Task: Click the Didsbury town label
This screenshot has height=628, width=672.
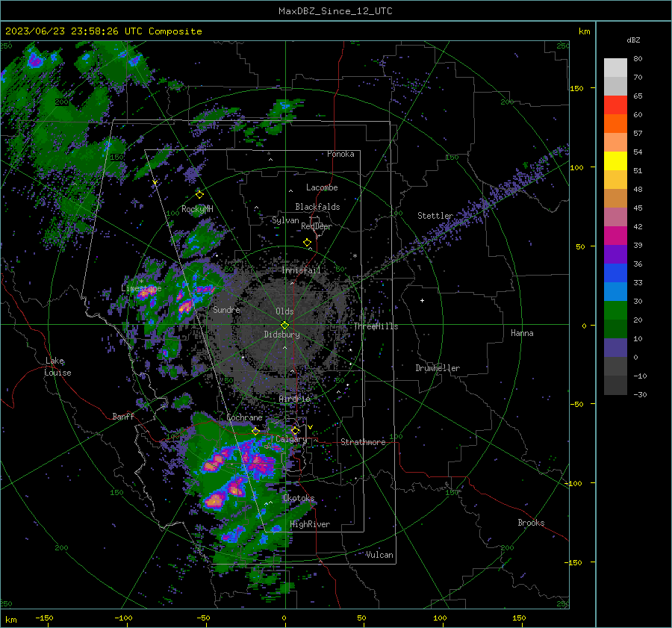Action: click(x=281, y=335)
